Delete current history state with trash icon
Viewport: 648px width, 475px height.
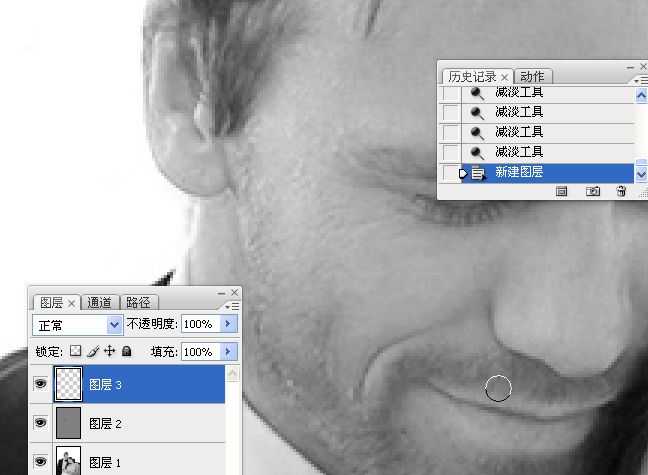tap(621, 191)
